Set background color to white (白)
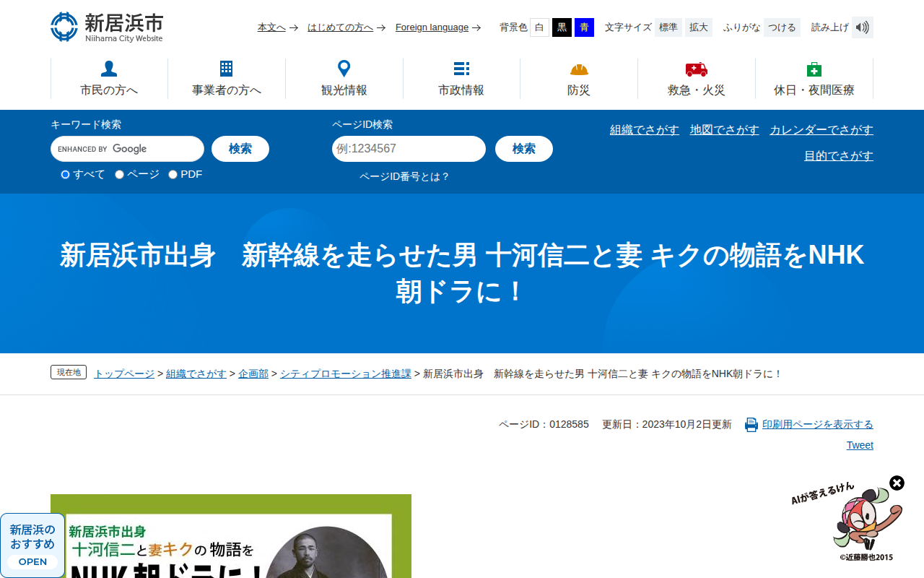Viewport: 924px width, 578px height. tap(539, 27)
